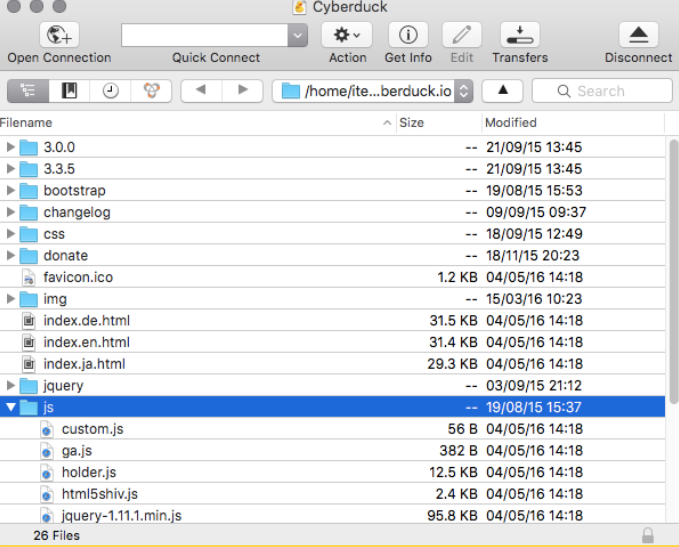The width and height of the screenshot is (679, 547).
Task: Sort by Filename column
Action: coord(197,123)
